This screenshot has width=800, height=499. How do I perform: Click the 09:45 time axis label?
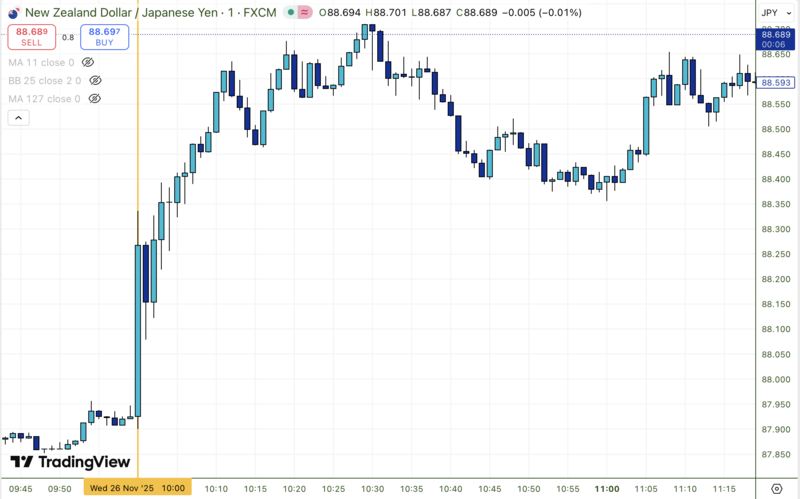(x=20, y=489)
